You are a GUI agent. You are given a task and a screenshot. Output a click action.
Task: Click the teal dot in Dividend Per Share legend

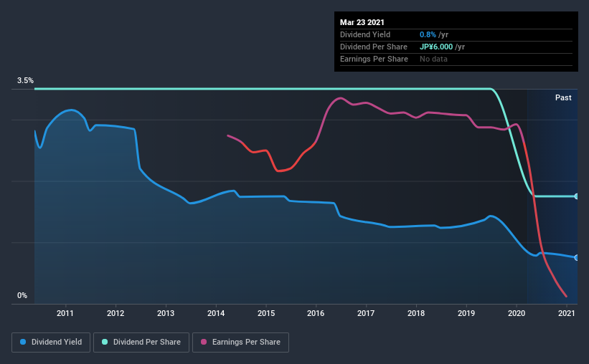point(105,342)
